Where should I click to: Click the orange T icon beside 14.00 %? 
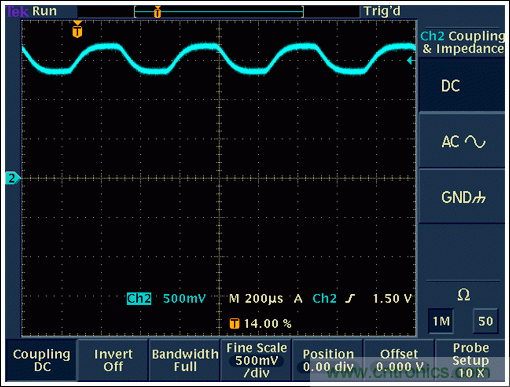[234, 323]
